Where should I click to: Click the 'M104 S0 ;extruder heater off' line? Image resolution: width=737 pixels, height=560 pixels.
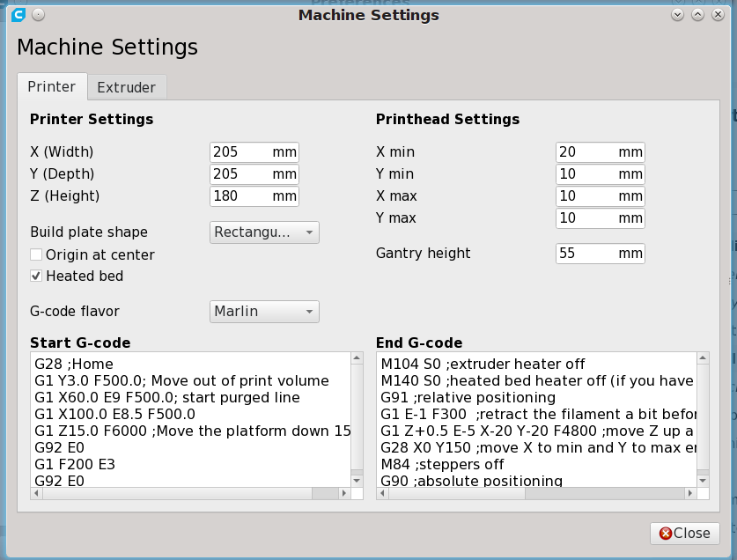click(483, 364)
